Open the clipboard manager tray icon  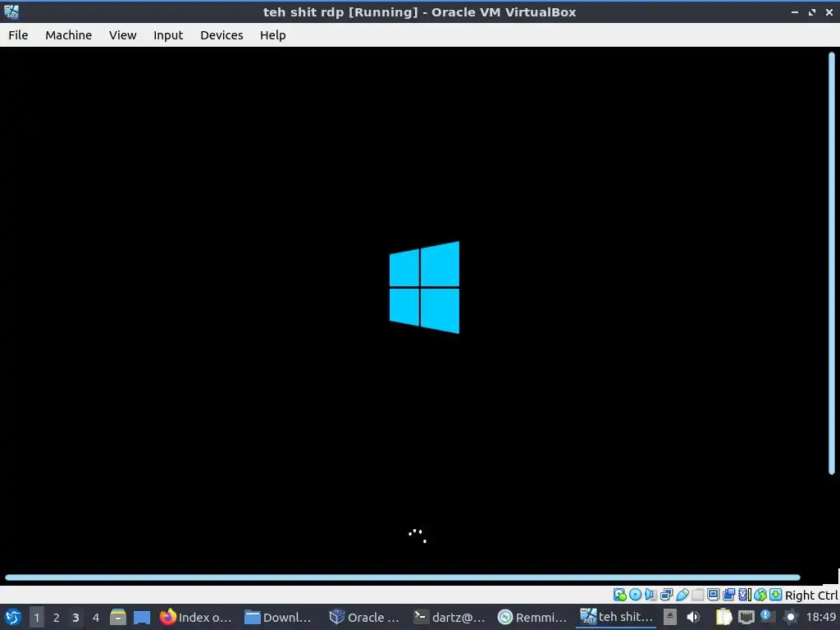724,617
